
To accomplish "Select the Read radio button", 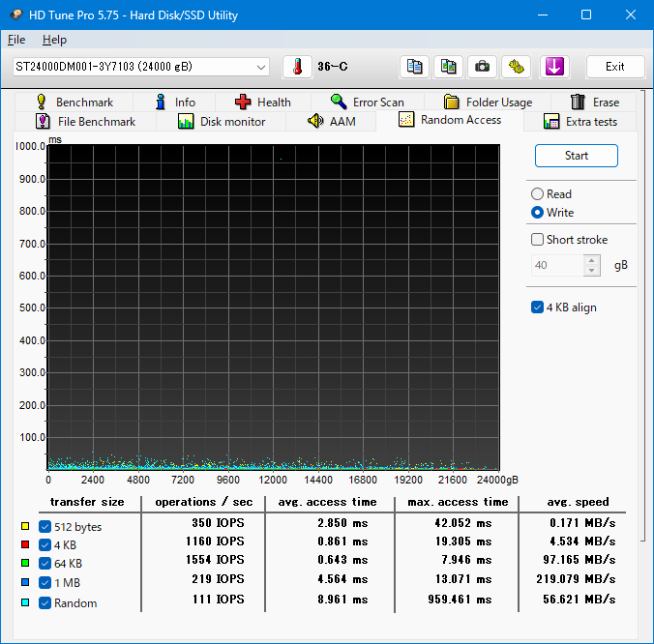I will (537, 194).
